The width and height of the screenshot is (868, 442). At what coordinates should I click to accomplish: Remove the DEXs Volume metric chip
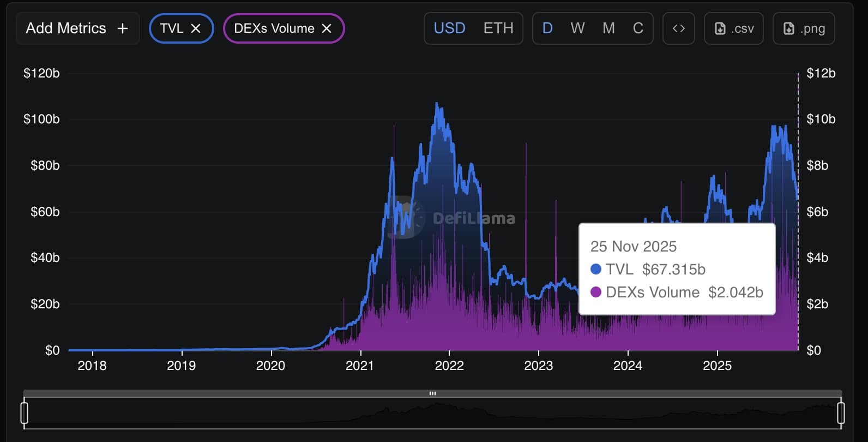(x=327, y=28)
